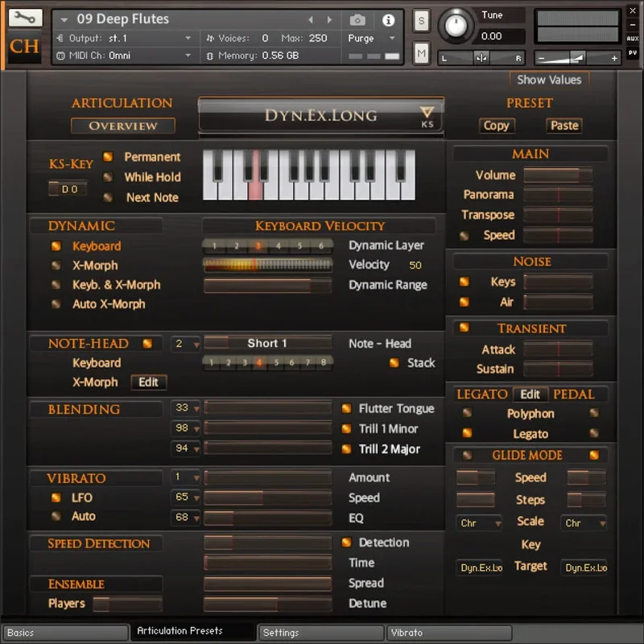This screenshot has width=644, height=644.
Task: Click the Main Volume slider
Action: coord(558,175)
